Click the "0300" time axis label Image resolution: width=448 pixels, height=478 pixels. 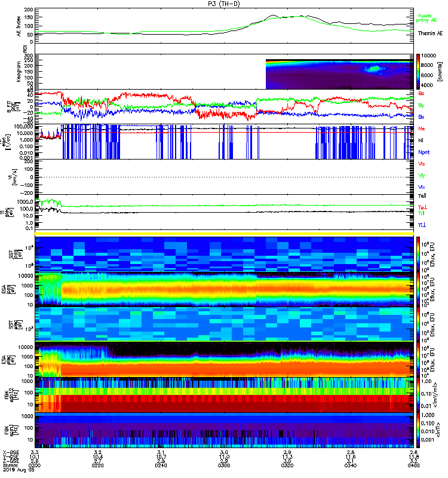[224, 465]
